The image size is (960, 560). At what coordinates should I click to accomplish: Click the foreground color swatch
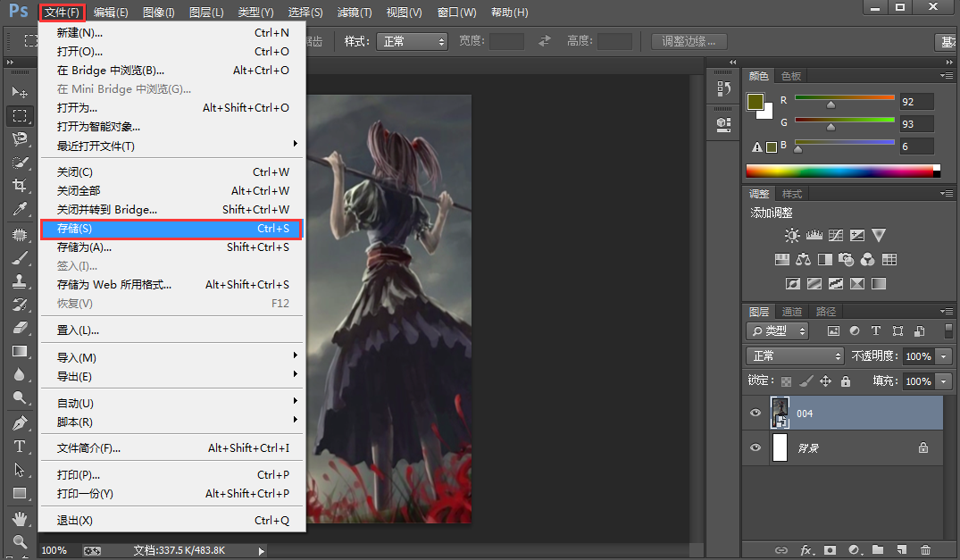[755, 102]
